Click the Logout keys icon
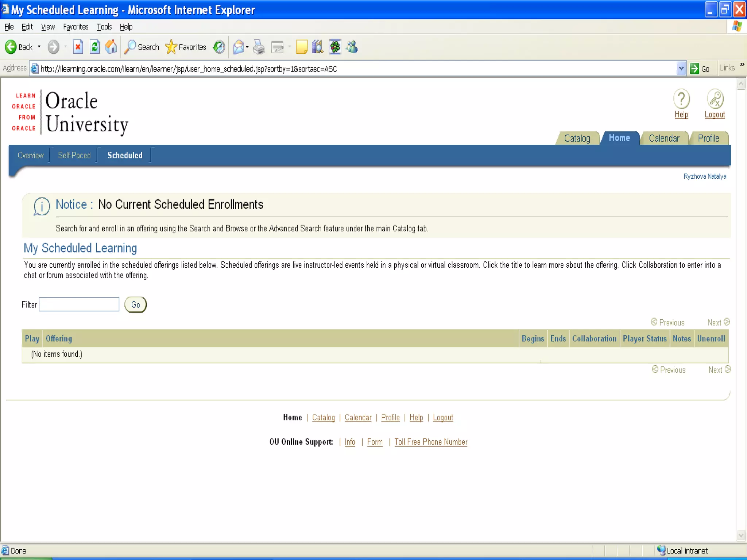The width and height of the screenshot is (747, 560). tap(715, 99)
